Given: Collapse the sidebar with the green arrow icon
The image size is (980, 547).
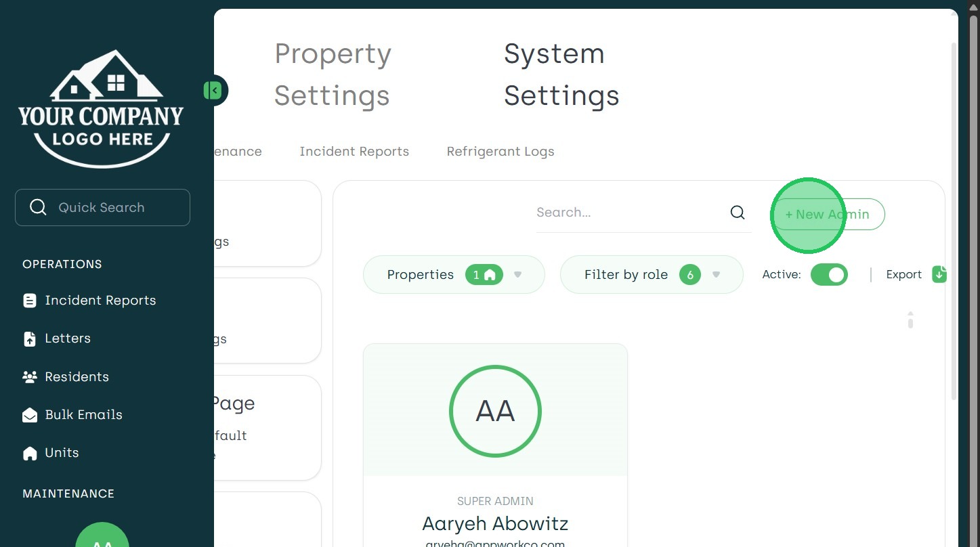Looking at the screenshot, I should click(213, 90).
